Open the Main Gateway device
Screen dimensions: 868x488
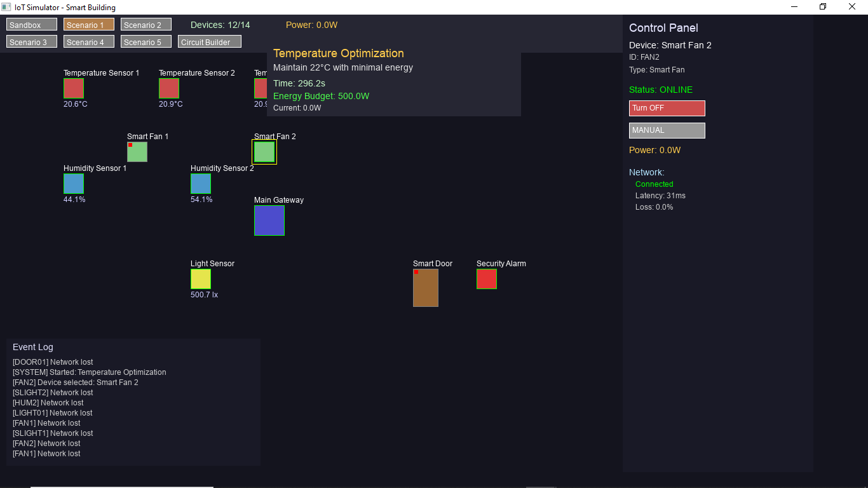tap(269, 220)
